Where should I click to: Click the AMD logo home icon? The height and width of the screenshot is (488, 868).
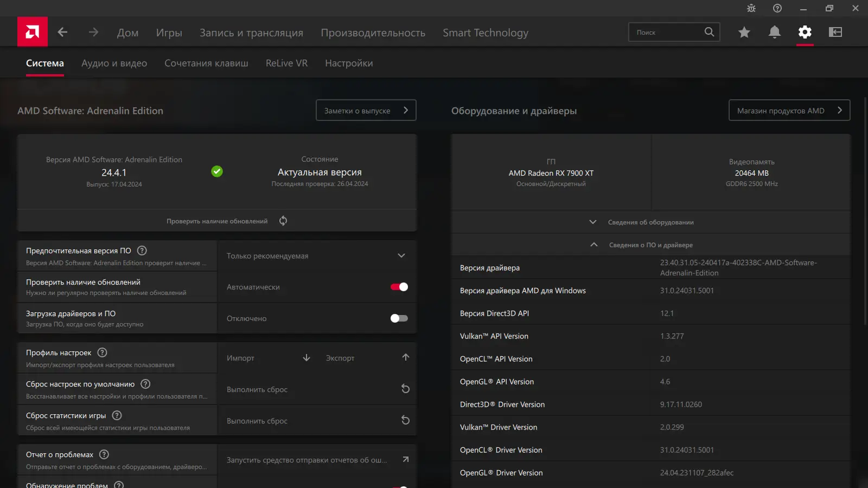[x=33, y=32]
